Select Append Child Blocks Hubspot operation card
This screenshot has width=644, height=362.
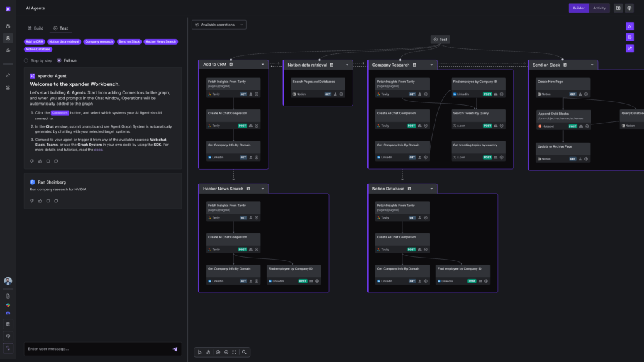(x=563, y=120)
